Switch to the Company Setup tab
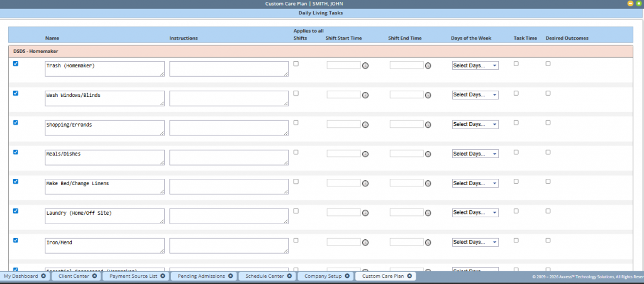The height and width of the screenshot is (284, 644). tap(323, 276)
